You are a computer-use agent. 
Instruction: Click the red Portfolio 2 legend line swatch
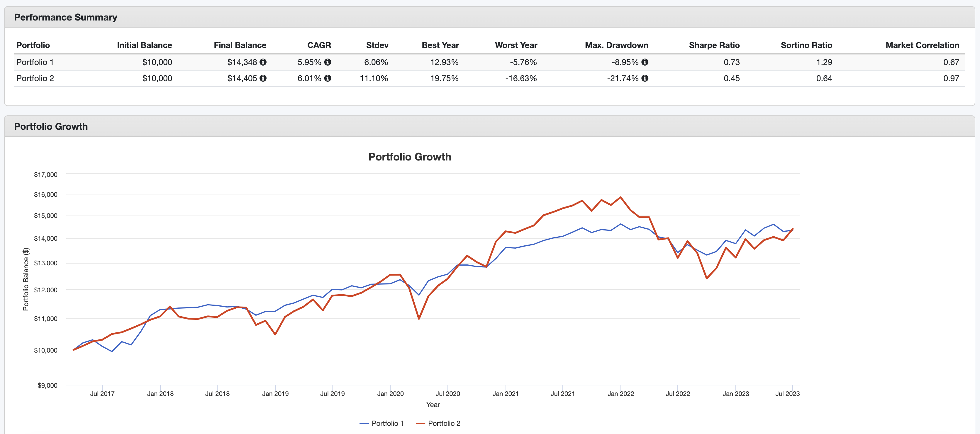[x=421, y=423]
